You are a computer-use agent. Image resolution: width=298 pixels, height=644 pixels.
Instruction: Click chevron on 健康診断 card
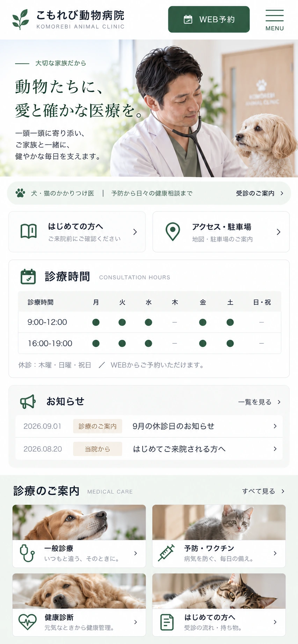coord(136,622)
